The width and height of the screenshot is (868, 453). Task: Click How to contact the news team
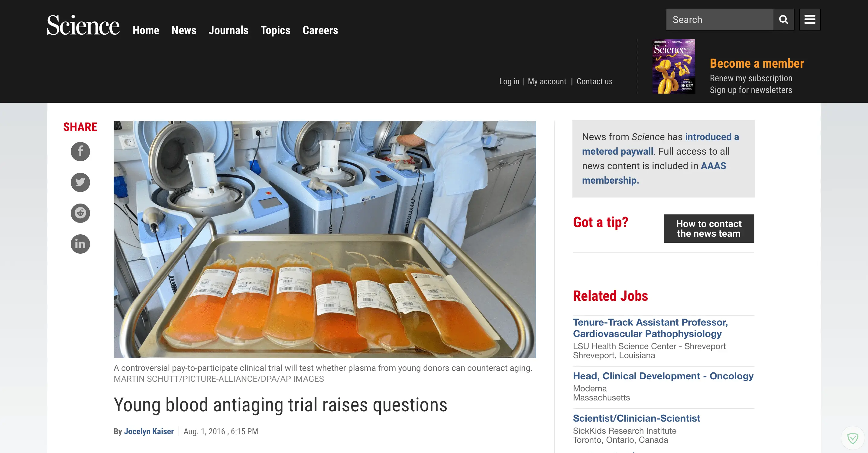point(709,229)
